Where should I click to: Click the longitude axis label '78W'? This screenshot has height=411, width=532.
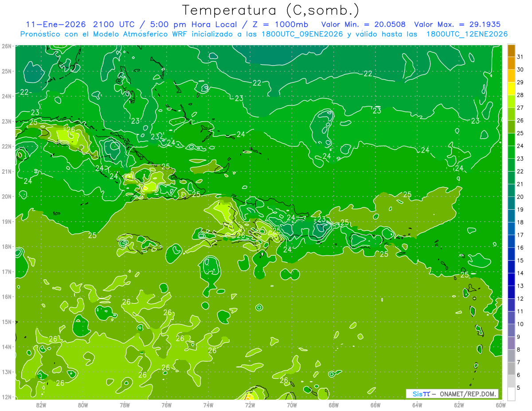(x=125, y=405)
